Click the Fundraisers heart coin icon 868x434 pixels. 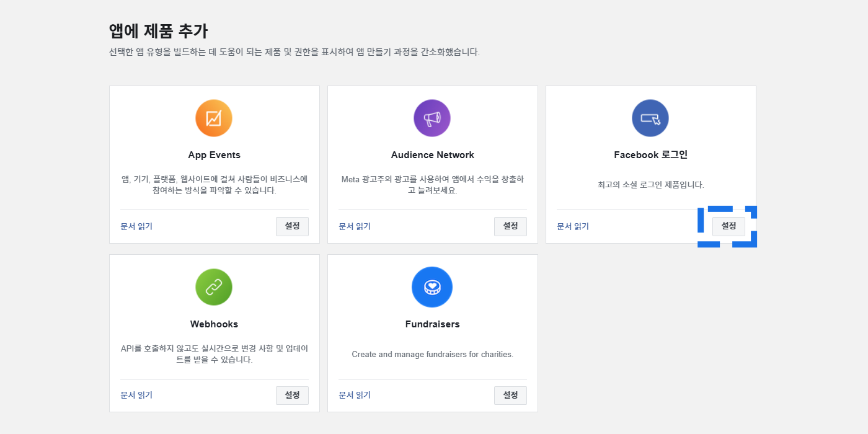[432, 287]
